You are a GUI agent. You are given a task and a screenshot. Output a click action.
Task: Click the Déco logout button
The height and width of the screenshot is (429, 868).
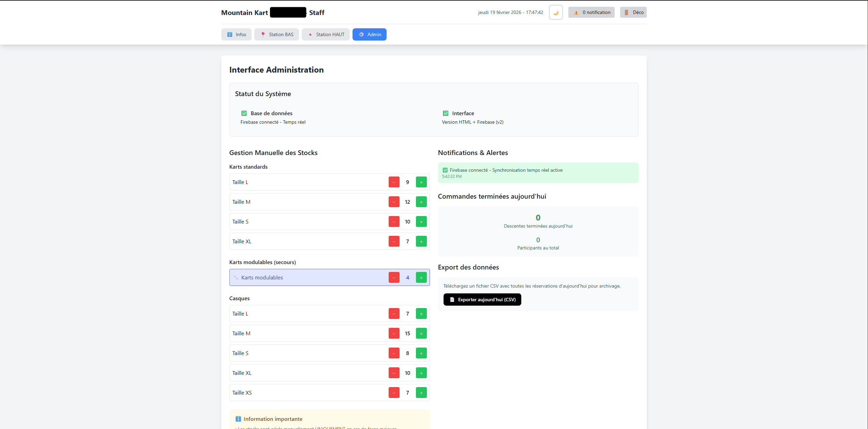[633, 13]
